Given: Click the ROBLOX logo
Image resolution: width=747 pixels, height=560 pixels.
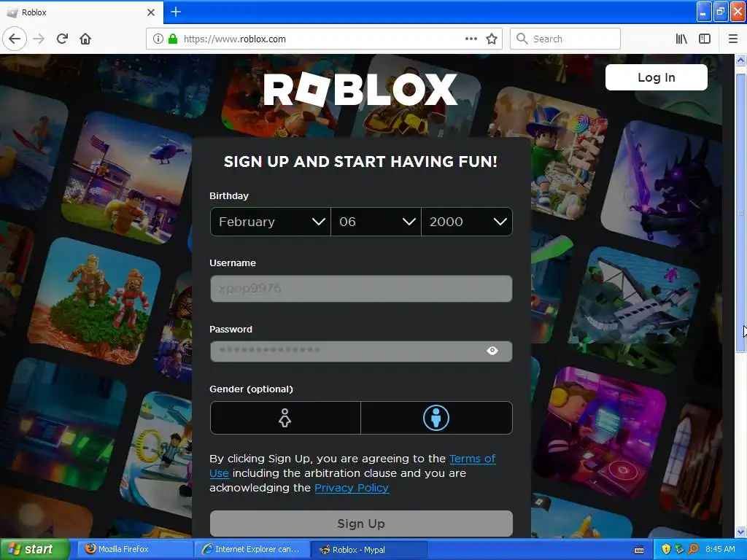Looking at the screenshot, I should point(360,90).
